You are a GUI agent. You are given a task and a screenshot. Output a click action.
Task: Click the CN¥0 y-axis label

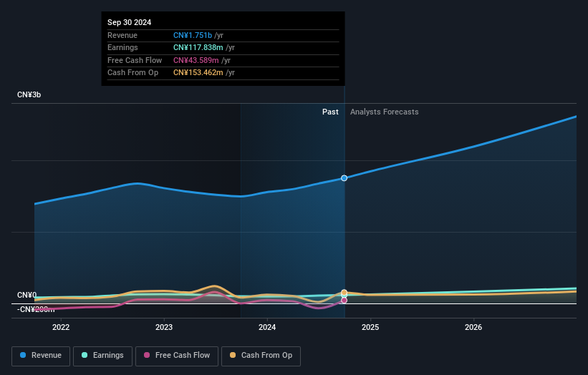click(x=27, y=295)
